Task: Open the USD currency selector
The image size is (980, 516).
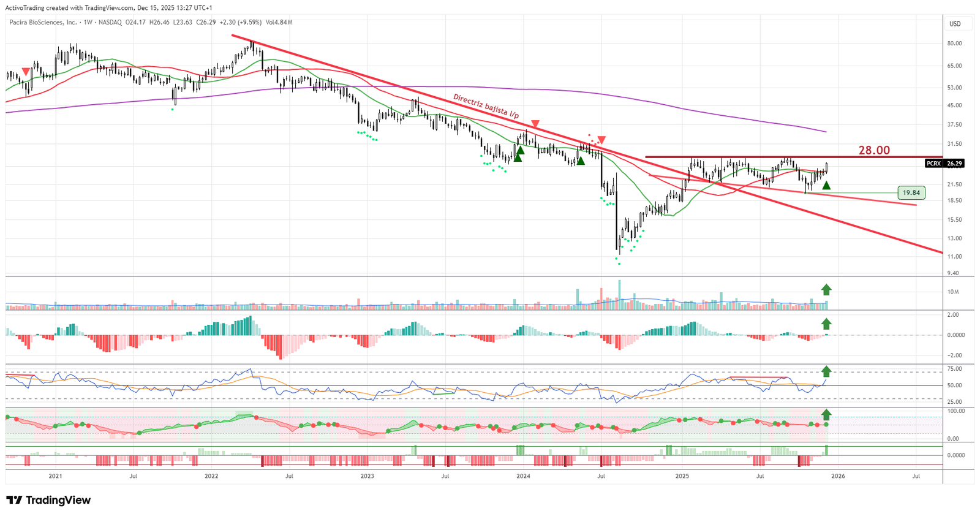Action: tap(955, 24)
